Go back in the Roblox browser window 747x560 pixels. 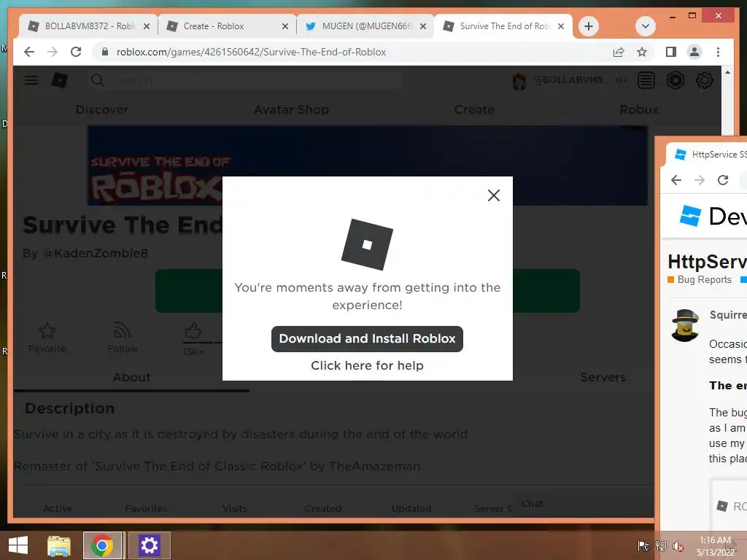coord(29,52)
